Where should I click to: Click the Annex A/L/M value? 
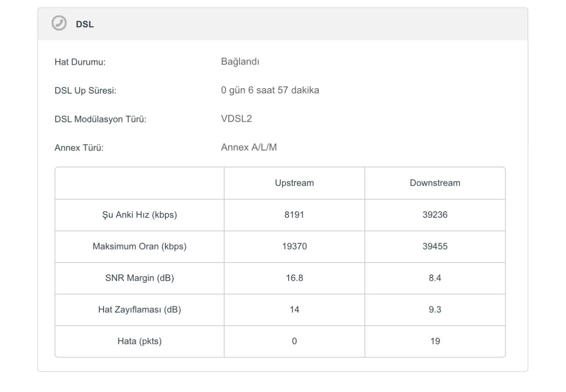point(249,147)
